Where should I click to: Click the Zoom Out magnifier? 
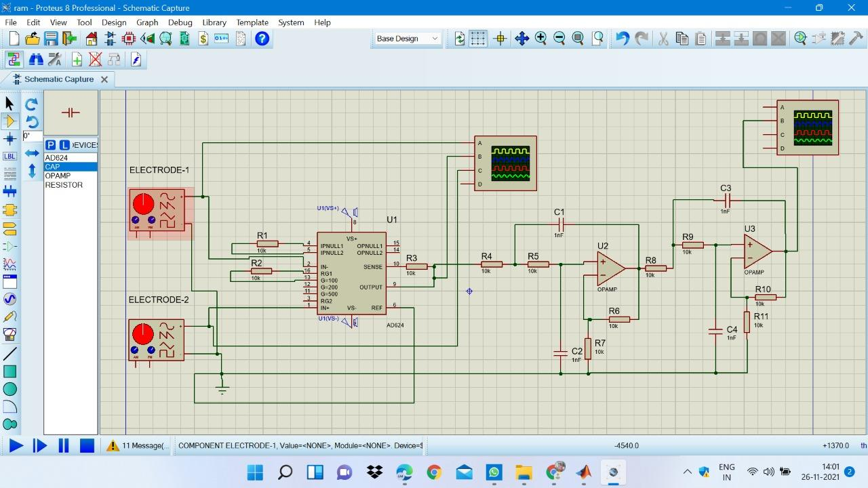[x=559, y=39]
